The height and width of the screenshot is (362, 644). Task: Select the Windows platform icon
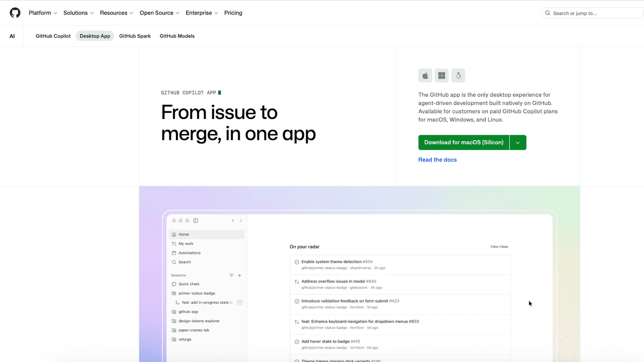click(442, 75)
